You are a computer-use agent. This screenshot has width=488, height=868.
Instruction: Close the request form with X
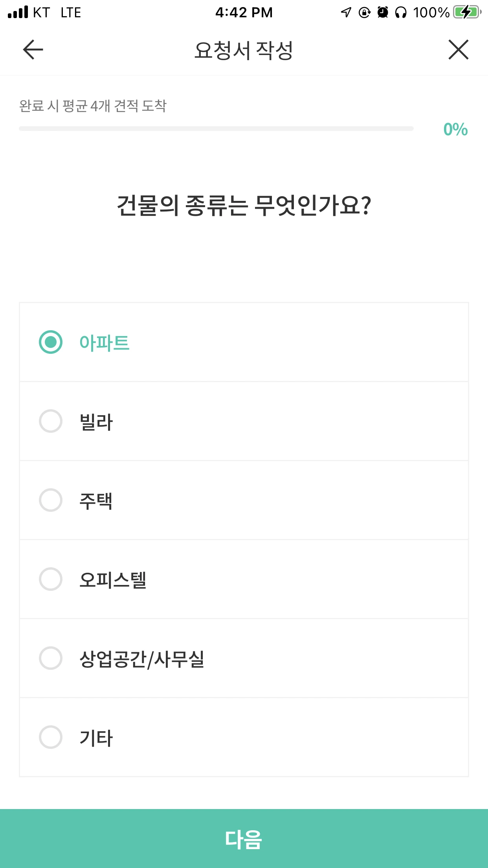458,50
